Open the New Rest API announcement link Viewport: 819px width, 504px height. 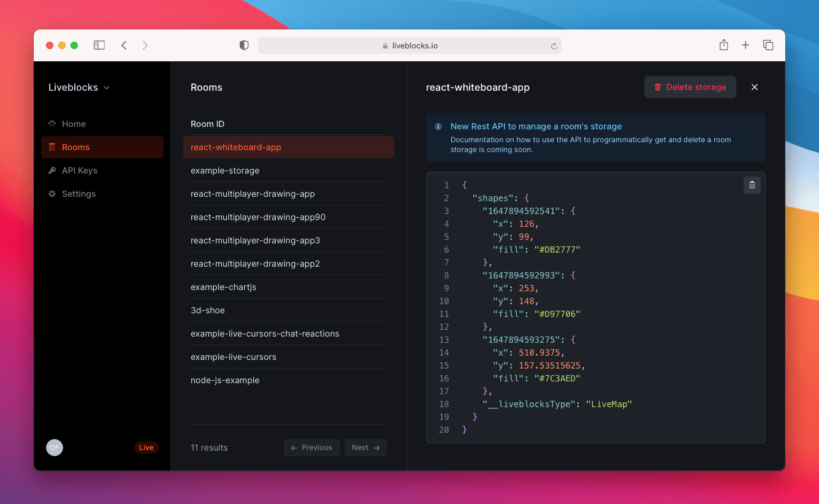tap(536, 126)
